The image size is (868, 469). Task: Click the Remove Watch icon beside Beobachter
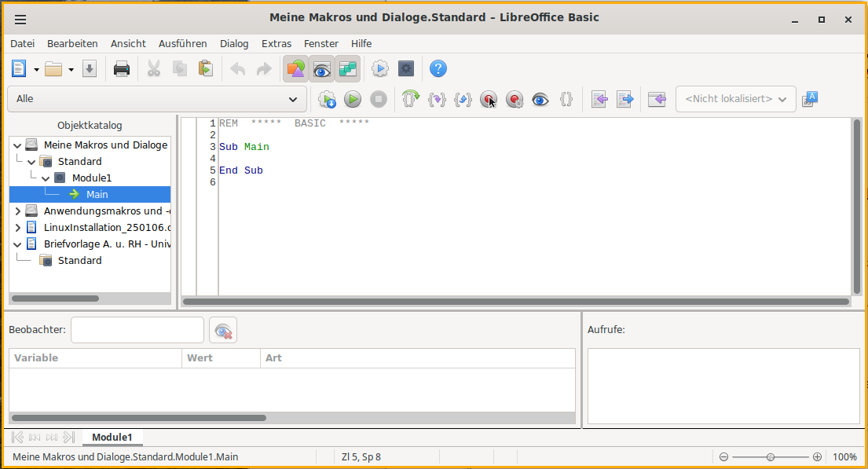pos(223,331)
